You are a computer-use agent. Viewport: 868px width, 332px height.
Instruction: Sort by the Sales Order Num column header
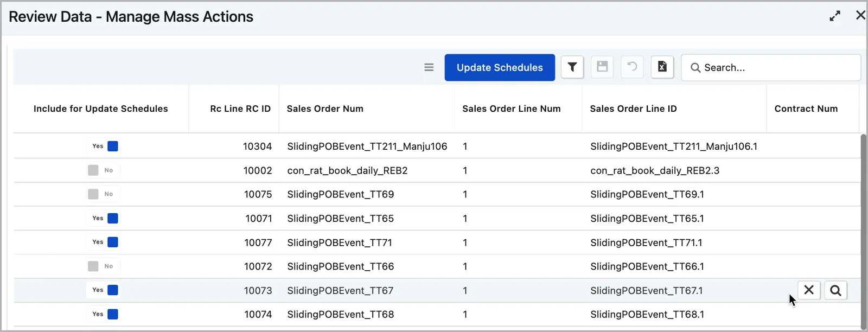(325, 108)
